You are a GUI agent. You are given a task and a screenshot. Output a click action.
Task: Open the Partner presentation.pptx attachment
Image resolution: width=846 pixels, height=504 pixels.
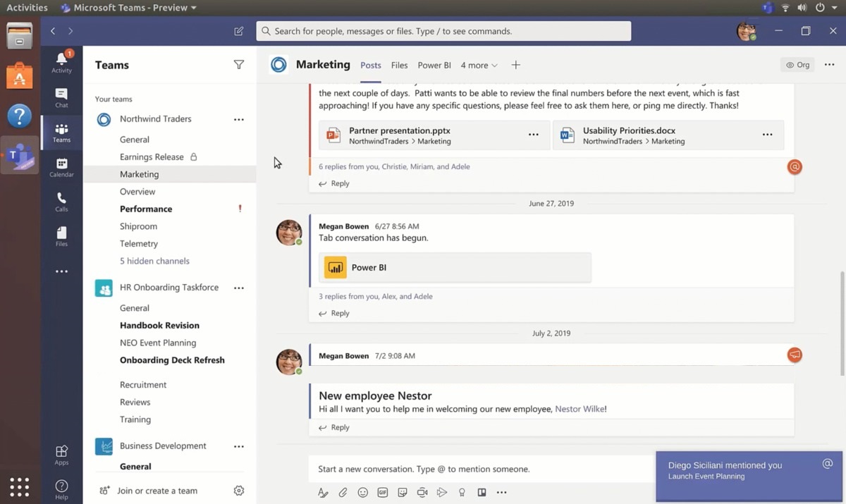(x=434, y=135)
